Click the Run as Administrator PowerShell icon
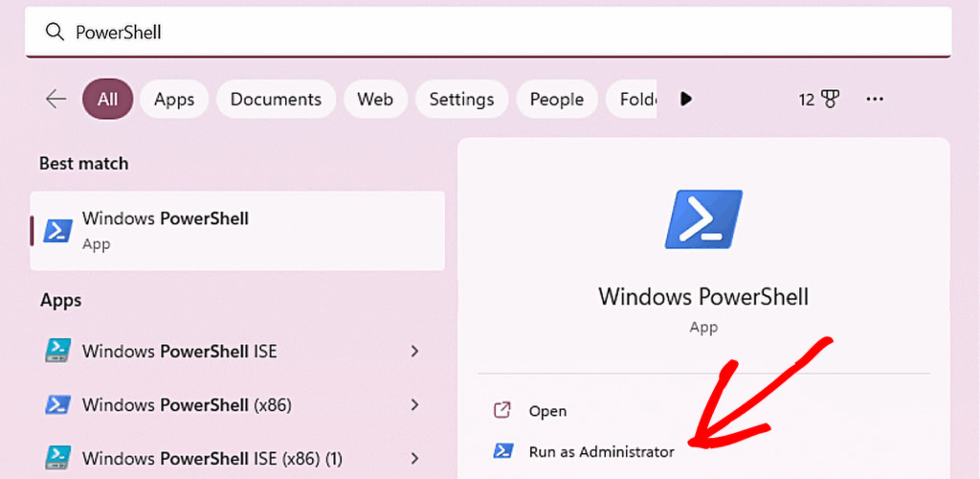This screenshot has width=980, height=479. coord(503,451)
